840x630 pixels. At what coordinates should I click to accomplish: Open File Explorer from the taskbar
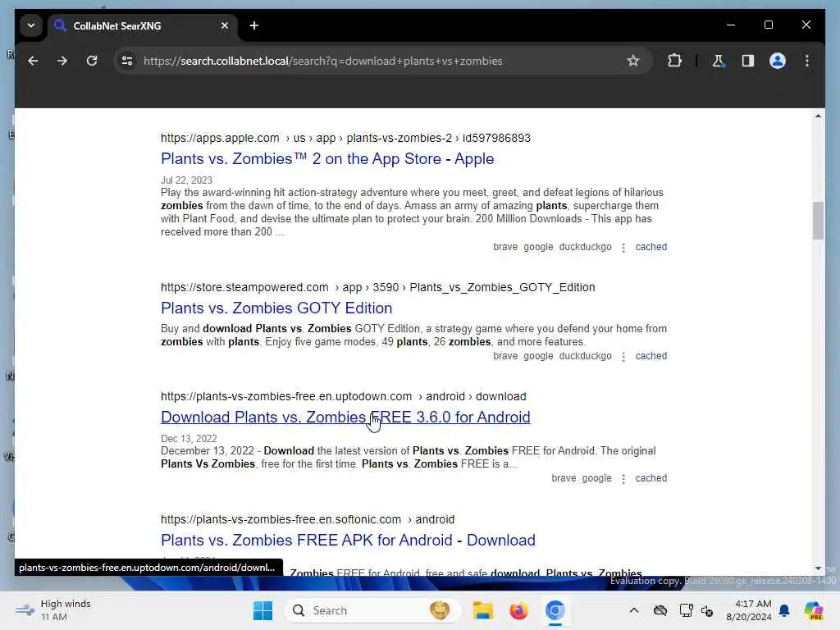click(x=482, y=610)
